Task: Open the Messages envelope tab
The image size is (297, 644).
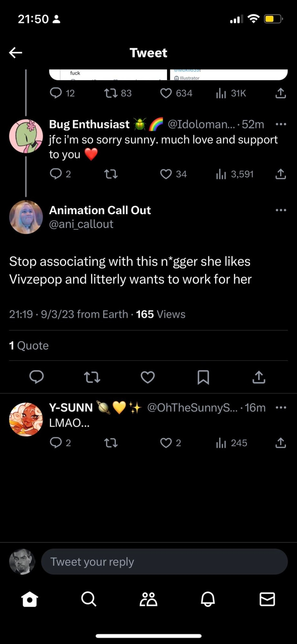Action: [x=267, y=599]
